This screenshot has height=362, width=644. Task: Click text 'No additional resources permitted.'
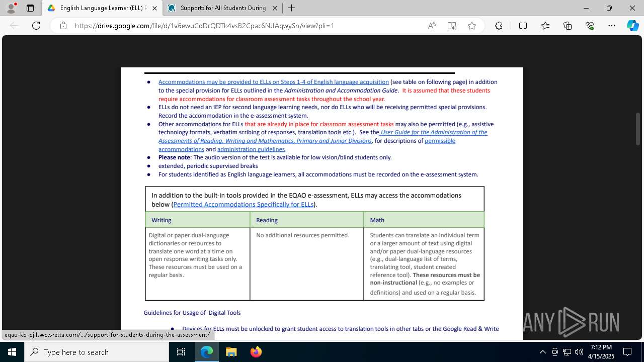tap(302, 235)
